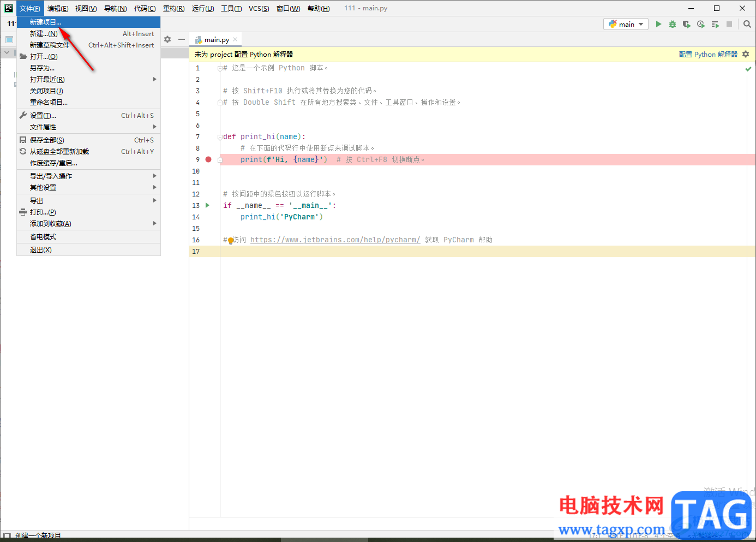
Task: Choose 关闭项目 in the File menu
Action: coord(88,91)
